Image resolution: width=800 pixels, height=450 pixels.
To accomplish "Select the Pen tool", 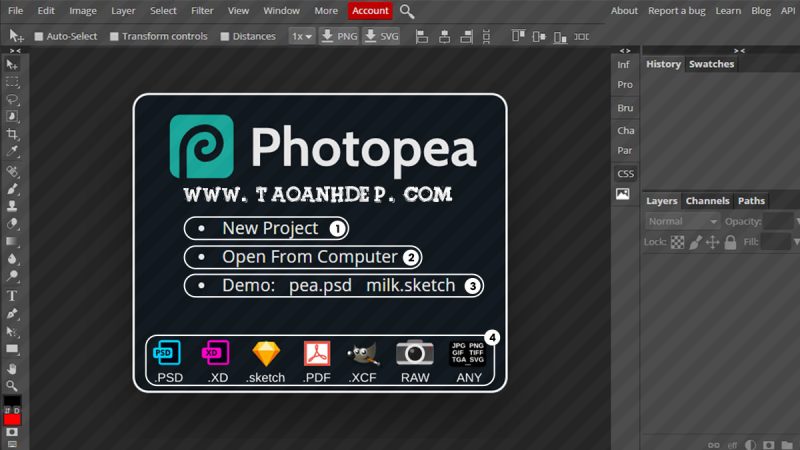I will [12, 313].
